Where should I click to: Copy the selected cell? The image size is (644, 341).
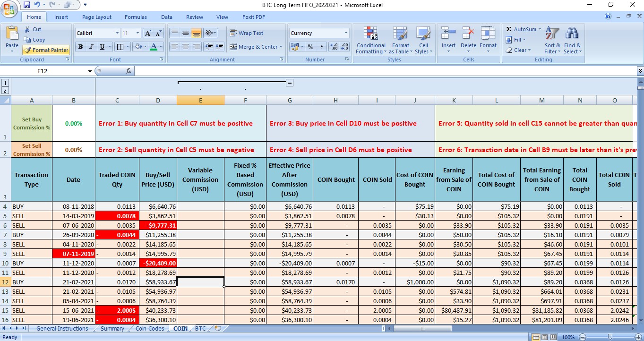(34, 40)
